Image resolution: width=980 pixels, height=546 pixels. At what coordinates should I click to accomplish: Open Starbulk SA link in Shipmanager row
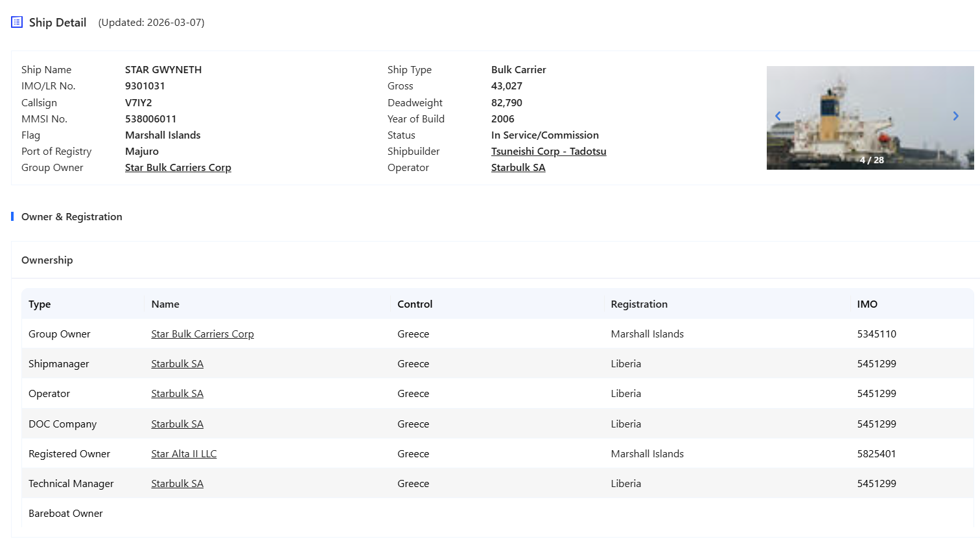177,364
